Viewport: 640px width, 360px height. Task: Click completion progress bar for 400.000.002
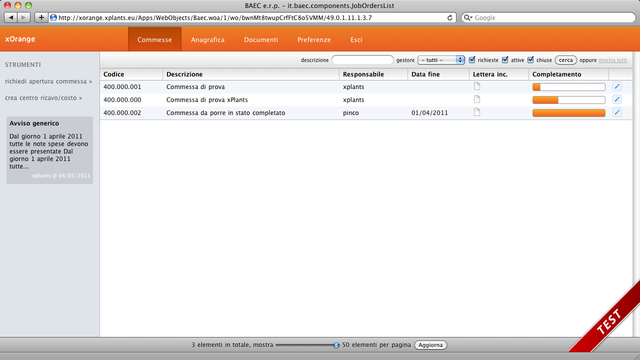click(569, 113)
